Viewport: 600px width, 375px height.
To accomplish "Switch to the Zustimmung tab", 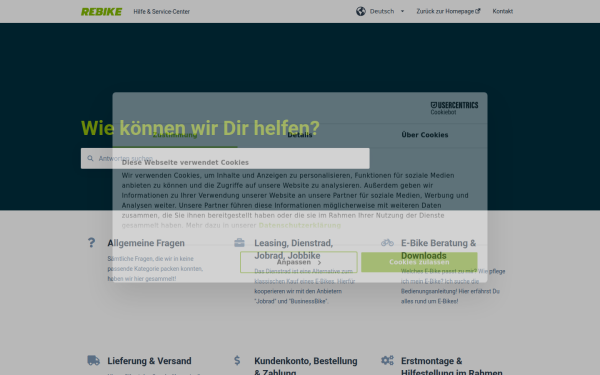I will point(175,135).
